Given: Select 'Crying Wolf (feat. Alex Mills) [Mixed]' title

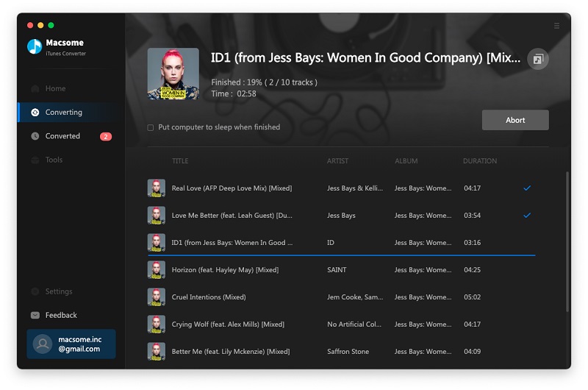Looking at the screenshot, I should coord(228,325).
